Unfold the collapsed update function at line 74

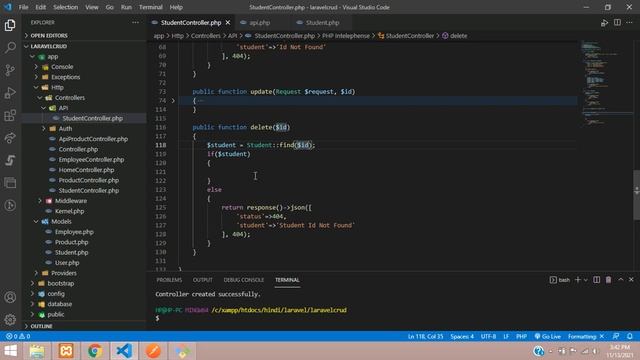point(173,100)
